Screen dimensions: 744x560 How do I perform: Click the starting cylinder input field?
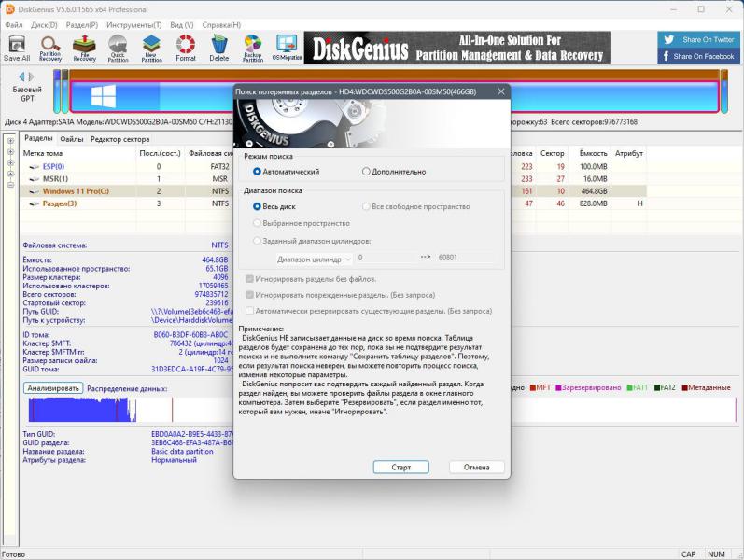pos(386,258)
